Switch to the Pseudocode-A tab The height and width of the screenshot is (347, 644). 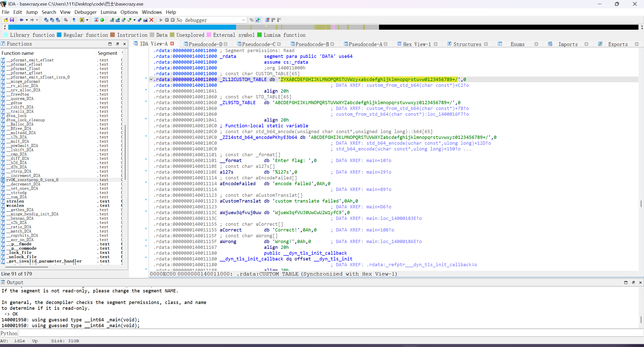point(365,44)
